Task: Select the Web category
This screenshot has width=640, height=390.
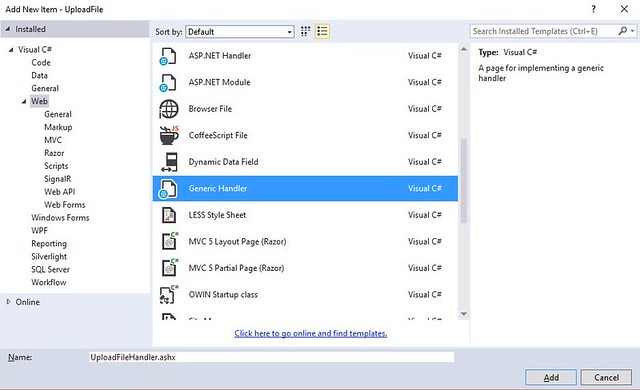Action: 39,101
